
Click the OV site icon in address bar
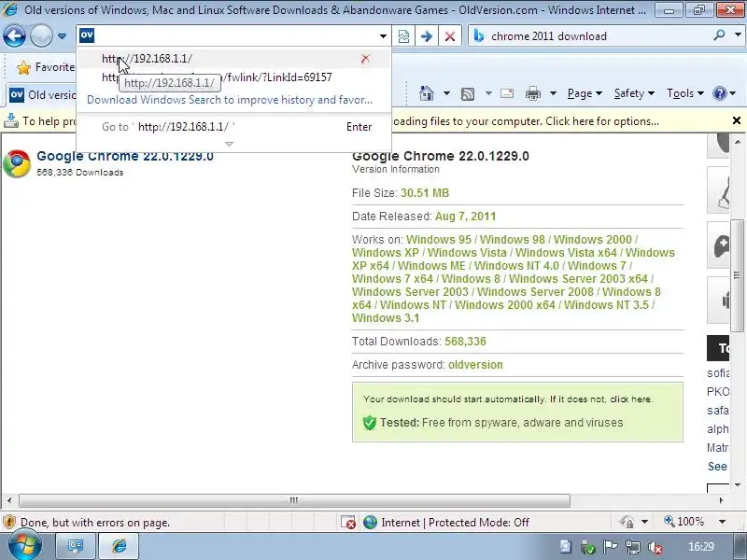(x=87, y=35)
